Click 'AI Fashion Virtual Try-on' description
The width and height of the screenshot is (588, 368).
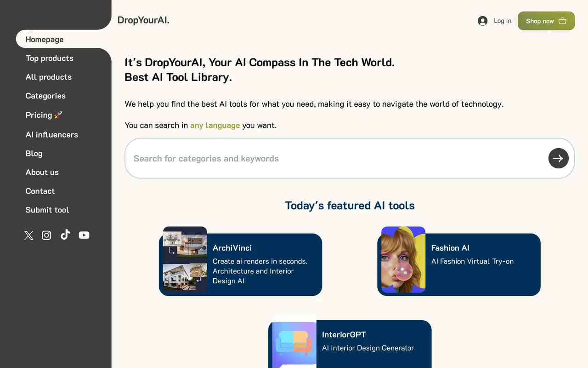472,261
